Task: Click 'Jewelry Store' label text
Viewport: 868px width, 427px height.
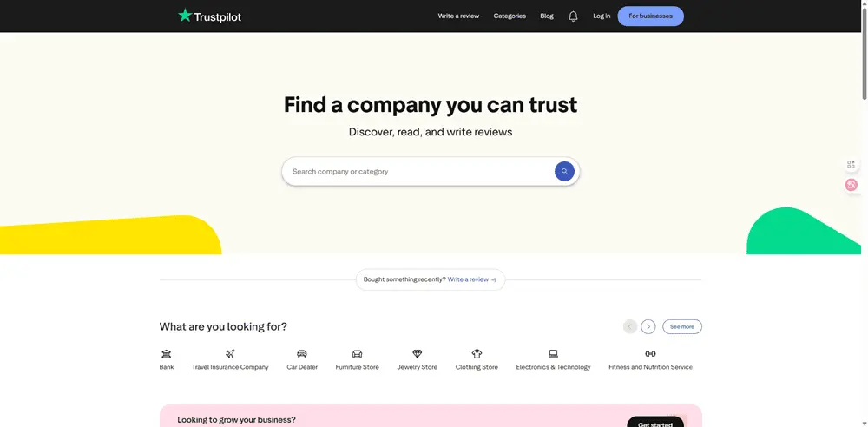Action: tap(418, 367)
